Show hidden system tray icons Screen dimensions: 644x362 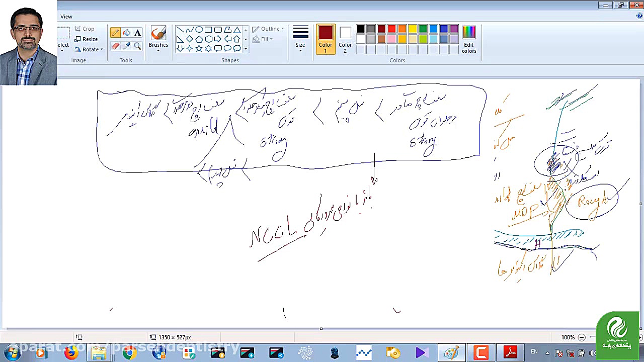point(547,352)
